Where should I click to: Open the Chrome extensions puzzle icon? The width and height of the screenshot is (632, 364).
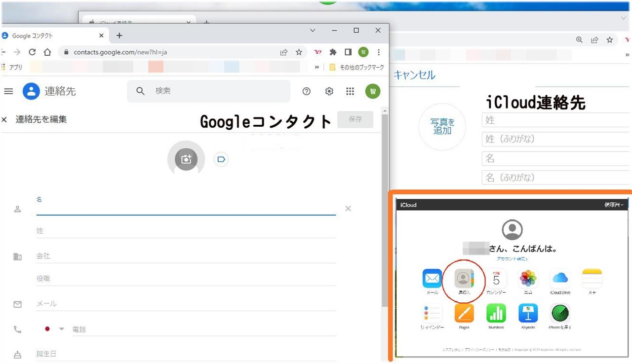pos(333,52)
